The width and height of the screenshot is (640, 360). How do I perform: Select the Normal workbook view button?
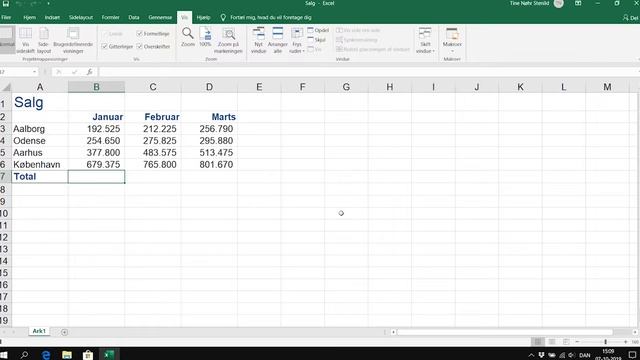point(7,39)
